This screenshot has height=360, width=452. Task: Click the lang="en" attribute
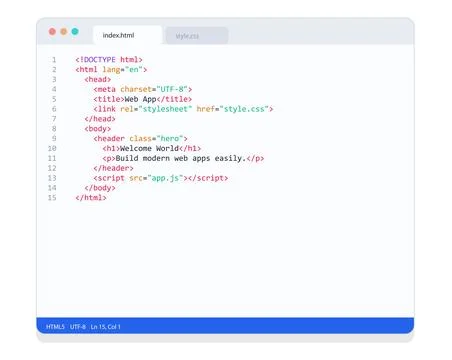pyautogui.click(x=122, y=70)
